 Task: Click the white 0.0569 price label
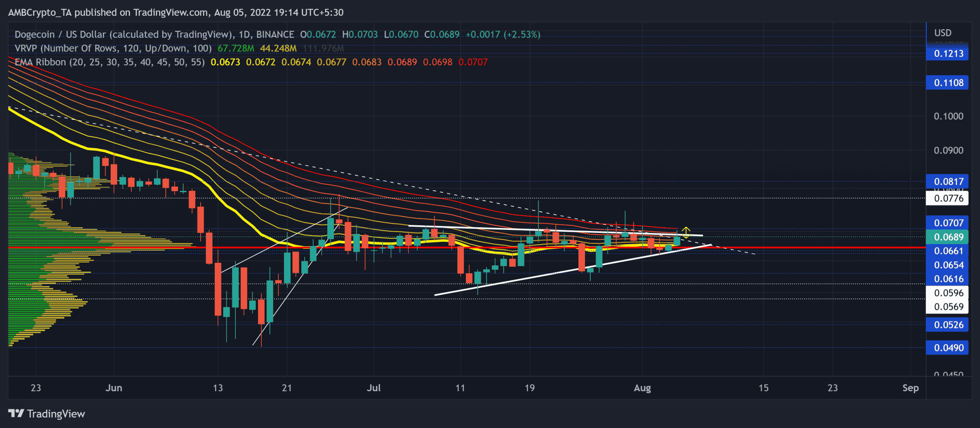point(947,307)
